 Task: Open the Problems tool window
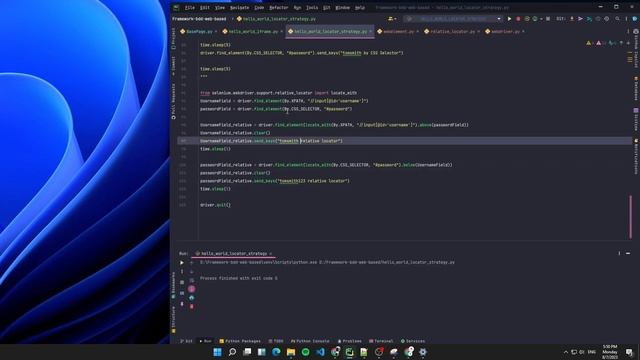point(350,341)
